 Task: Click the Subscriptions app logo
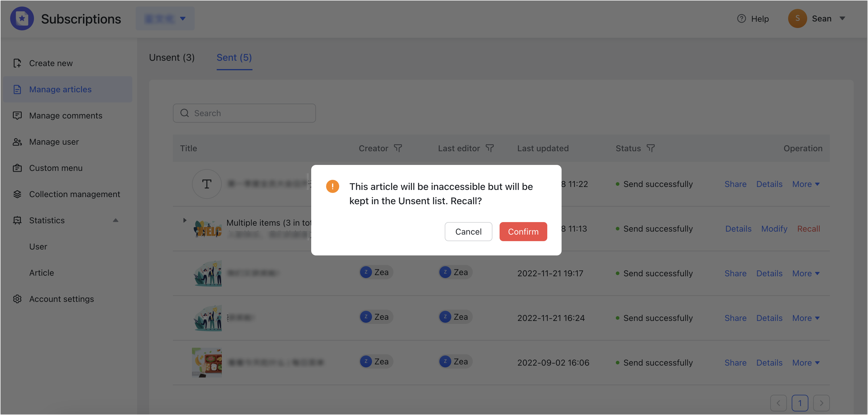coord(22,18)
